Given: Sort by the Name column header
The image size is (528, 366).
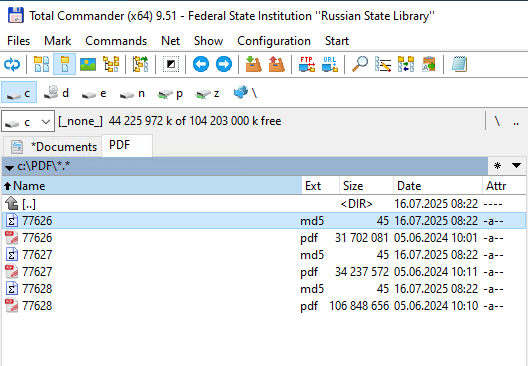Looking at the screenshot, I should [152, 186].
